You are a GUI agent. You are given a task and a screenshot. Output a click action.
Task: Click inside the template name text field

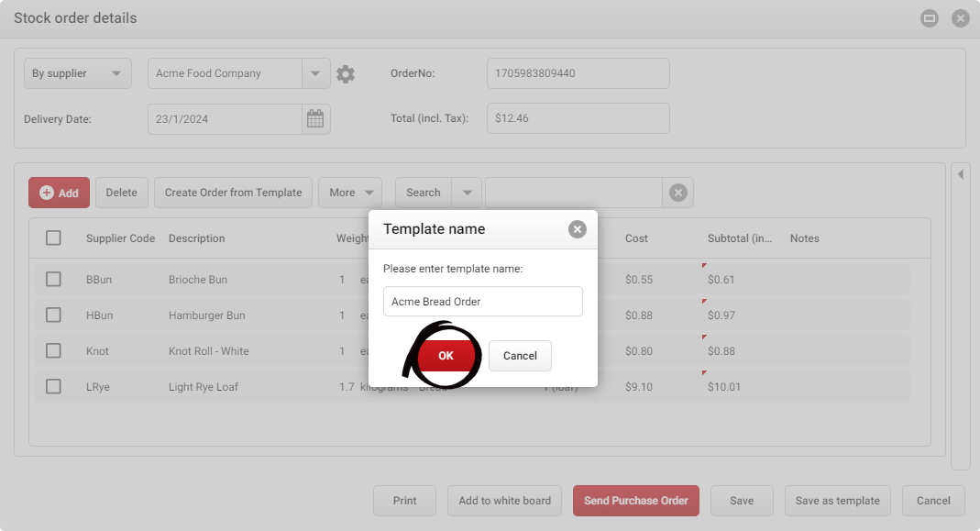point(482,301)
